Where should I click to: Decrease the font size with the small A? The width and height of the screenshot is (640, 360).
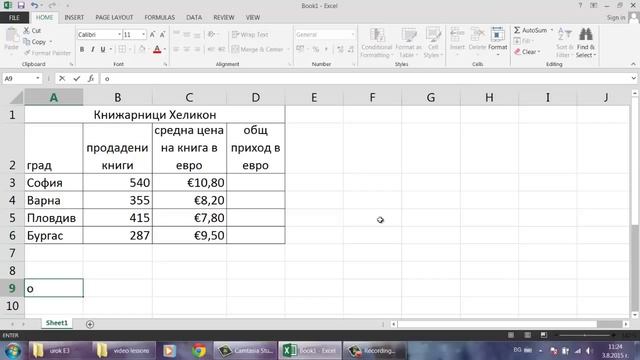162,35
